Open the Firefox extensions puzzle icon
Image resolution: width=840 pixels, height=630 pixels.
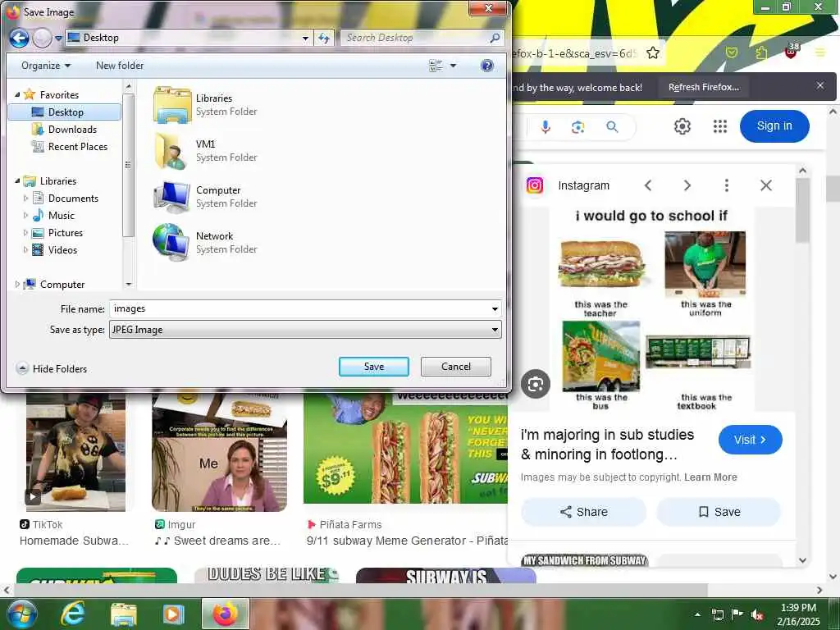click(x=761, y=52)
